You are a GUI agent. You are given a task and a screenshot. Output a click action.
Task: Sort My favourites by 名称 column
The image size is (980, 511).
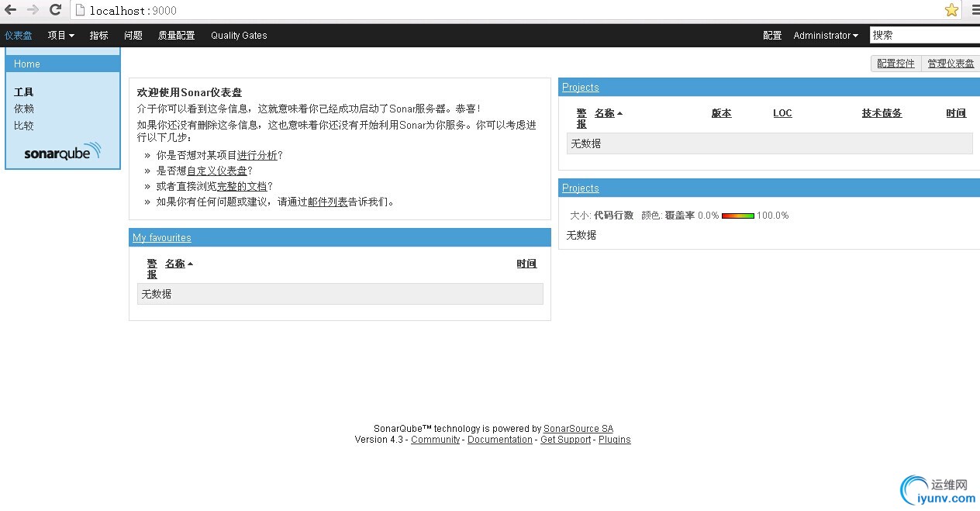click(x=175, y=264)
